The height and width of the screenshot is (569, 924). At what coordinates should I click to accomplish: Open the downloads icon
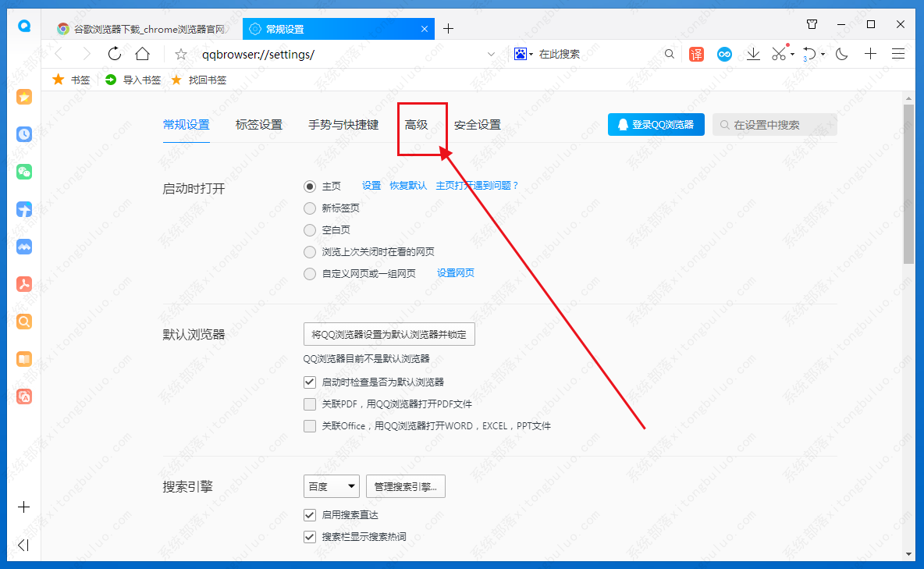(753, 55)
